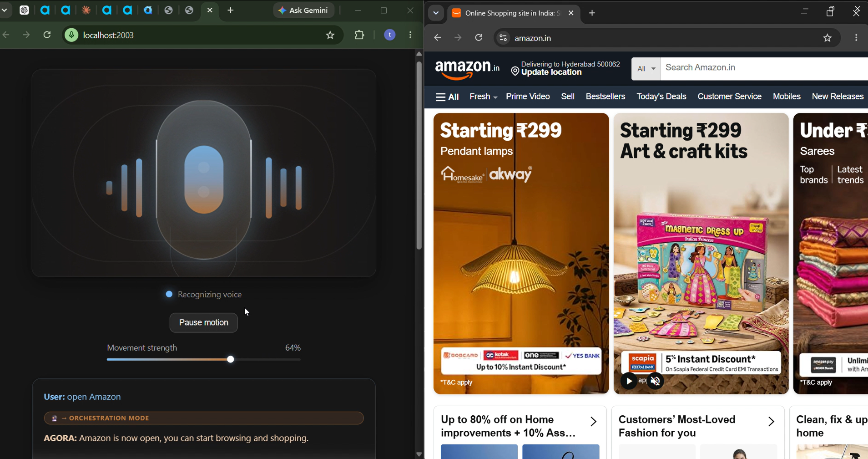Click the 64% movement strength value
The height and width of the screenshot is (459, 868).
point(293,348)
